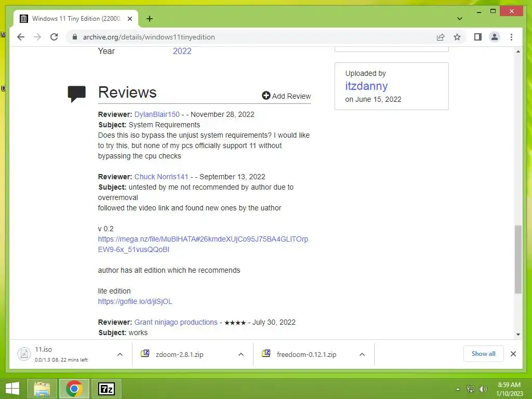Open tab search chevron
This screenshot has height=399, width=532.
[x=459, y=19]
